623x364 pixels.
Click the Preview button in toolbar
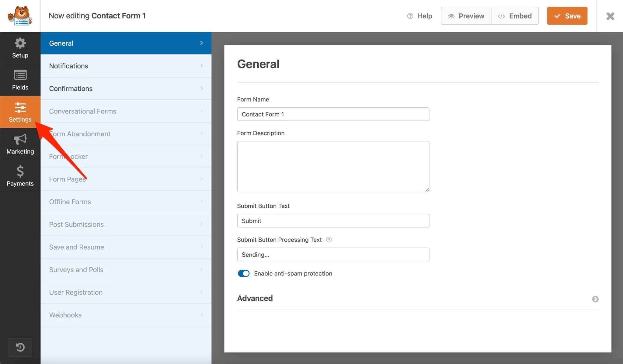466,16
